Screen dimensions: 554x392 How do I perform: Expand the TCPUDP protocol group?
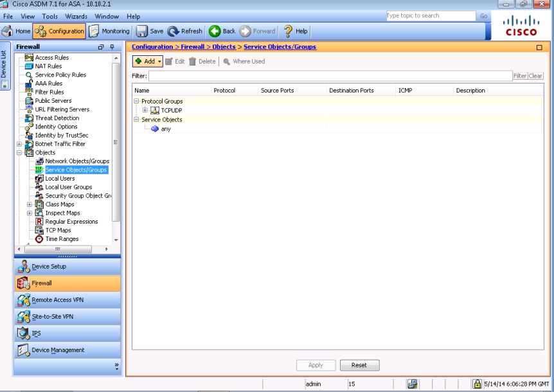click(145, 110)
